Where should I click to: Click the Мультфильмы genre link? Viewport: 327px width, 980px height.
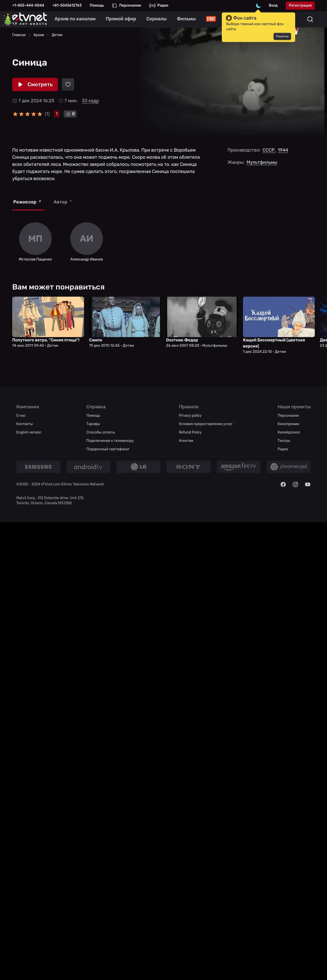coord(262,163)
